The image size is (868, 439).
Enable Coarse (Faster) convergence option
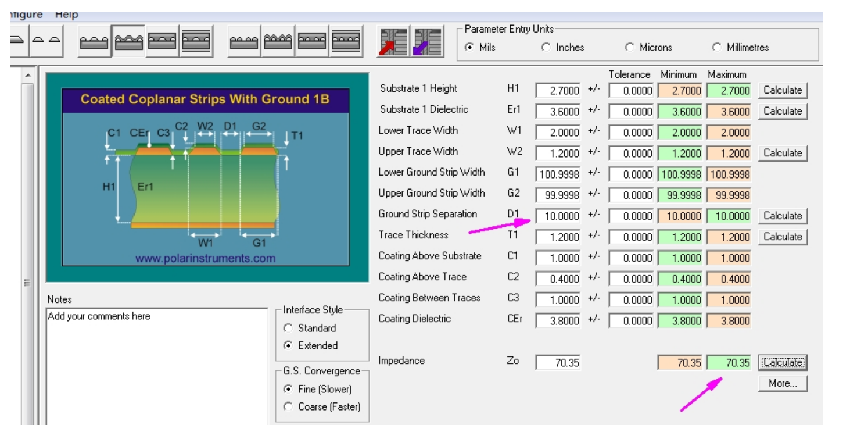click(x=288, y=406)
